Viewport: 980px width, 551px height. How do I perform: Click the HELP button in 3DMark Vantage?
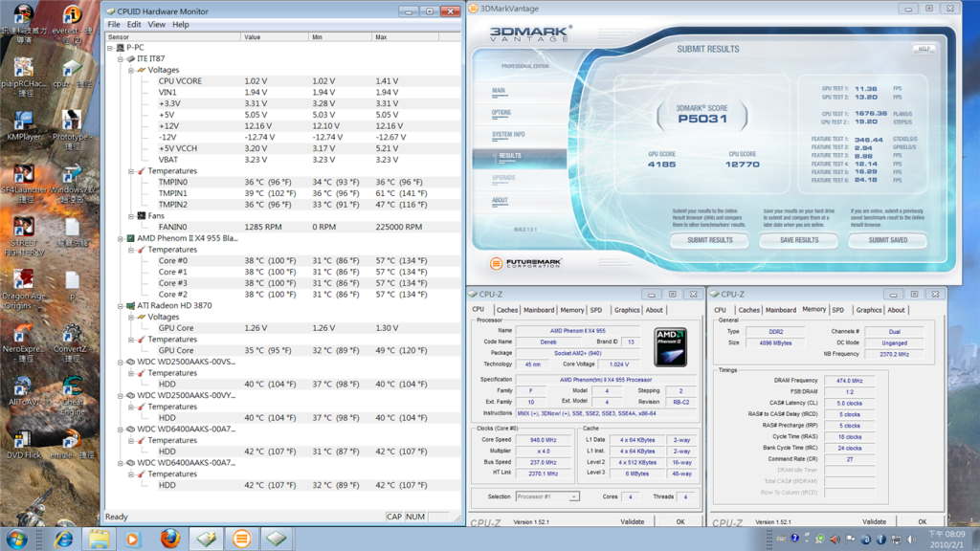coord(924,49)
